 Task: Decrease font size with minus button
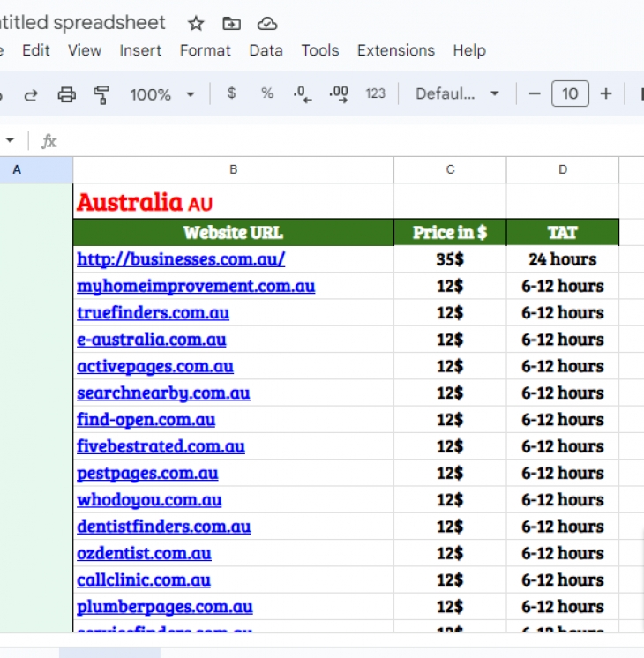[x=534, y=93]
